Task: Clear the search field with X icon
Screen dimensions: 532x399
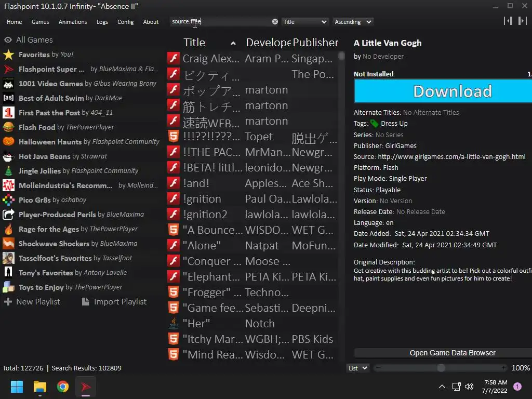Action: click(275, 22)
